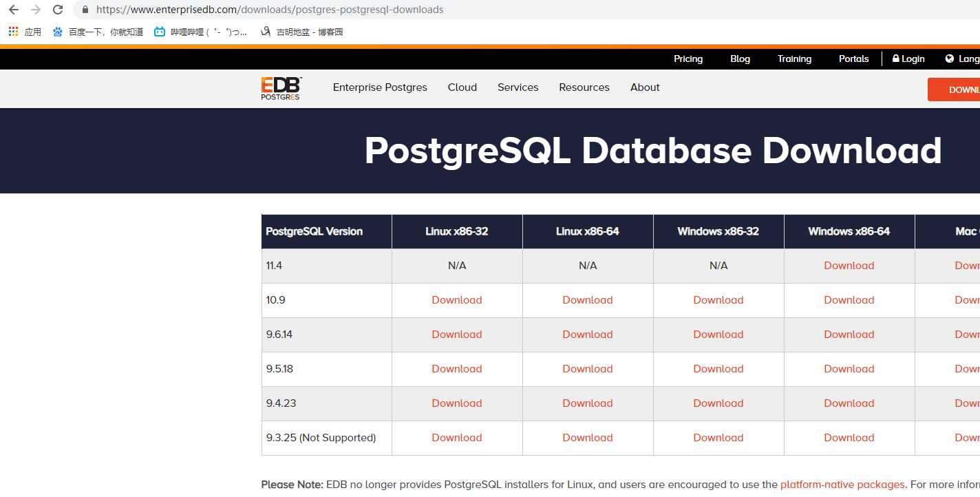Image resolution: width=980 pixels, height=497 pixels.
Task: Open the apps grid bookmark icon
Action: pos(13,32)
